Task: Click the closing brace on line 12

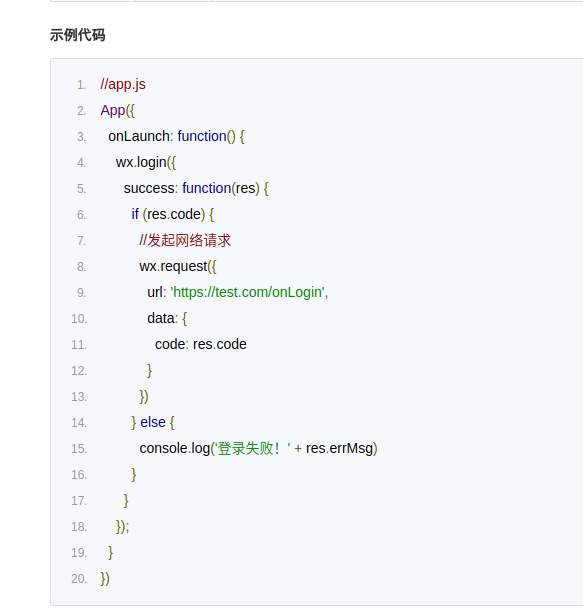Action: point(149,370)
